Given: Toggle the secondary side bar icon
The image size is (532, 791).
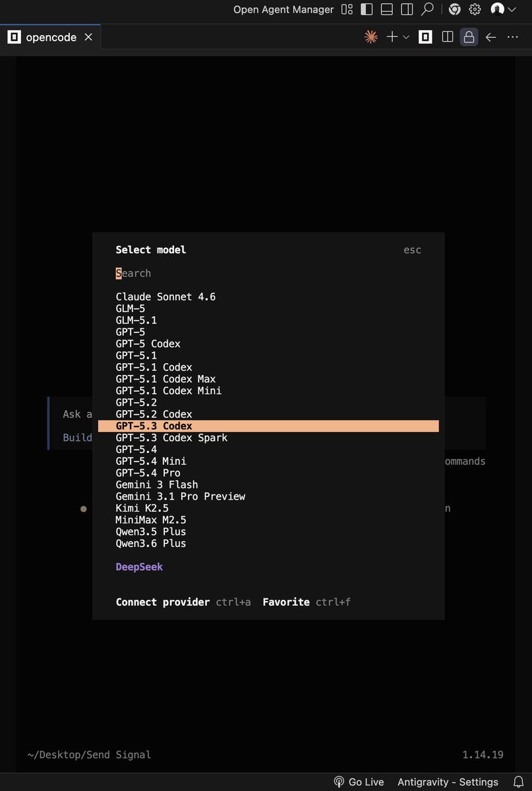Looking at the screenshot, I should click(x=407, y=9).
